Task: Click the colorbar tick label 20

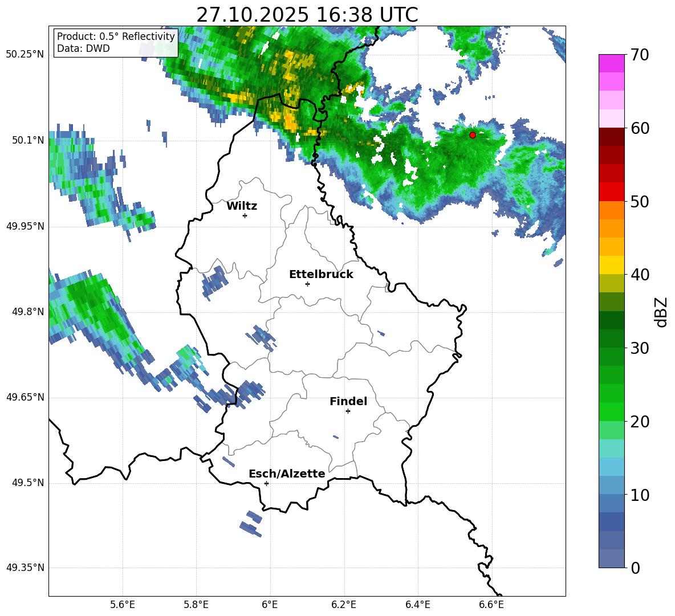Action: [x=640, y=422]
